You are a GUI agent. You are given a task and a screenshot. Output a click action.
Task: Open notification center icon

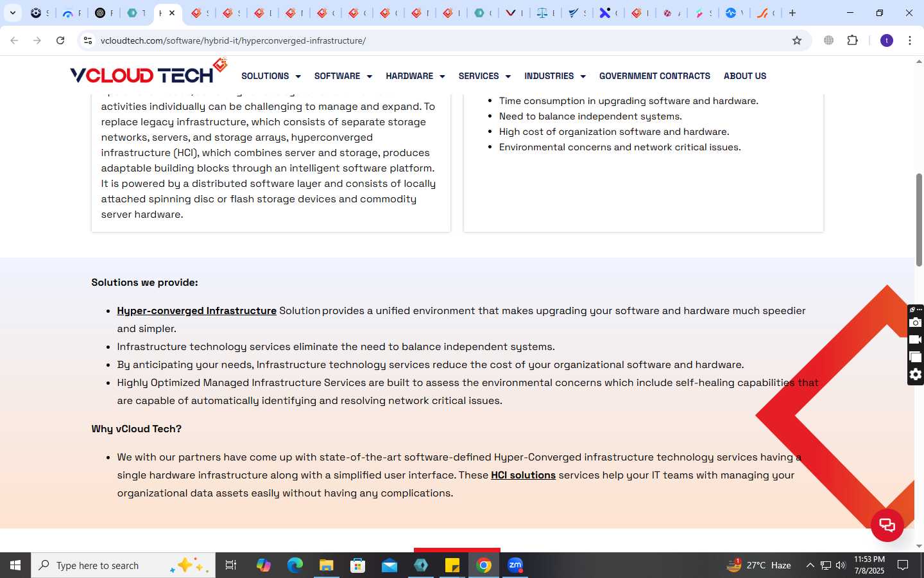903,565
